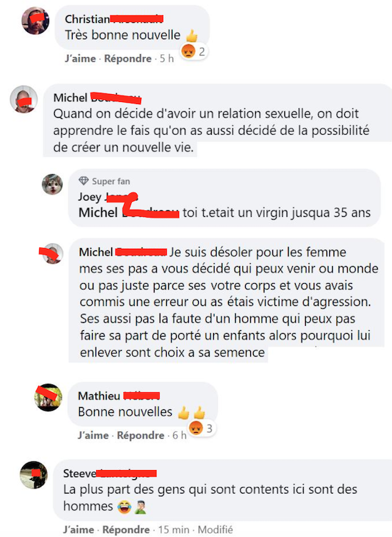Open Christian's profile picture
Image resolution: width=392 pixels, height=537 pixels.
[35, 21]
